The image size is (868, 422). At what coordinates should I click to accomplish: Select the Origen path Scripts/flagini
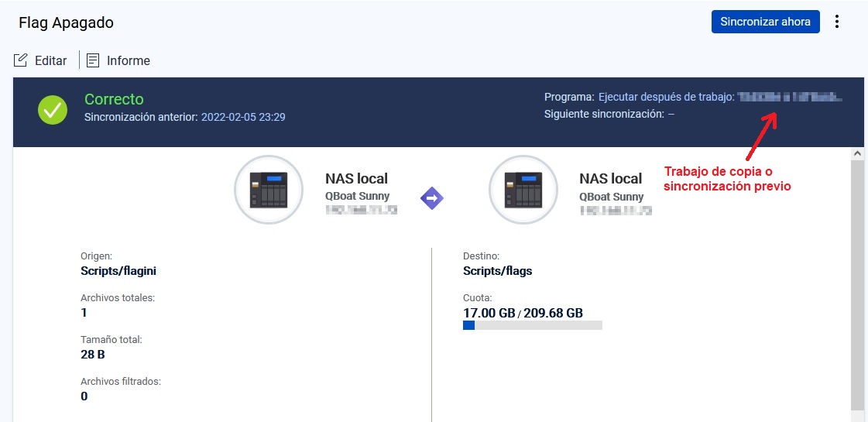(x=118, y=271)
